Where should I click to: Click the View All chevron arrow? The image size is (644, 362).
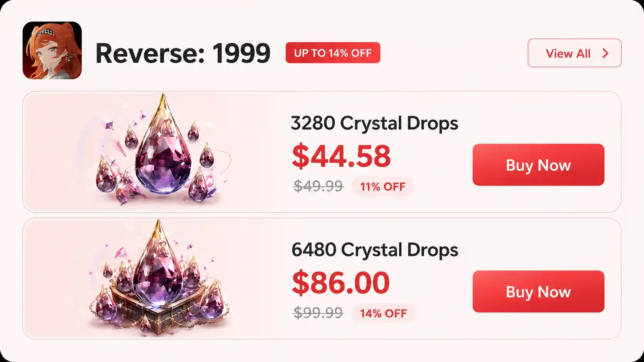[605, 53]
